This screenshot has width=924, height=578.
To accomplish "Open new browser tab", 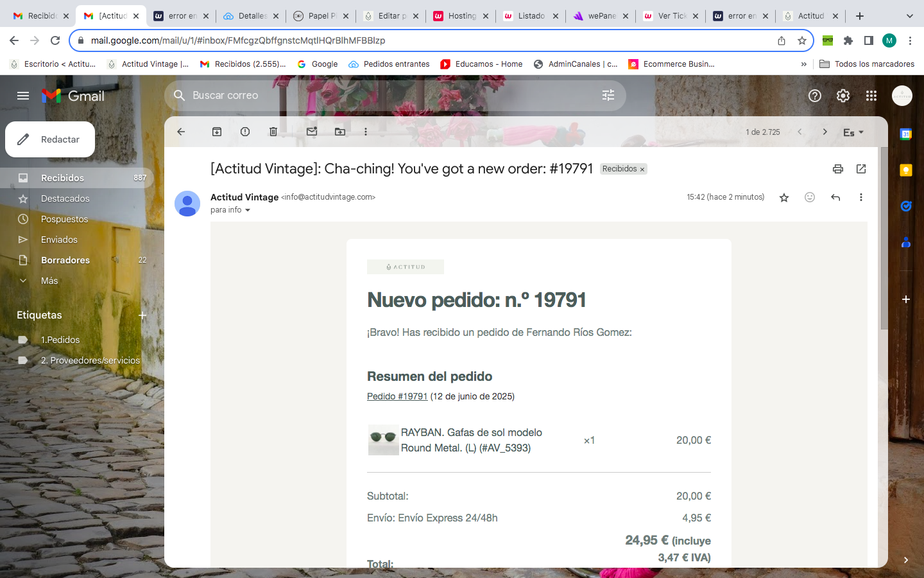I will click(x=860, y=16).
